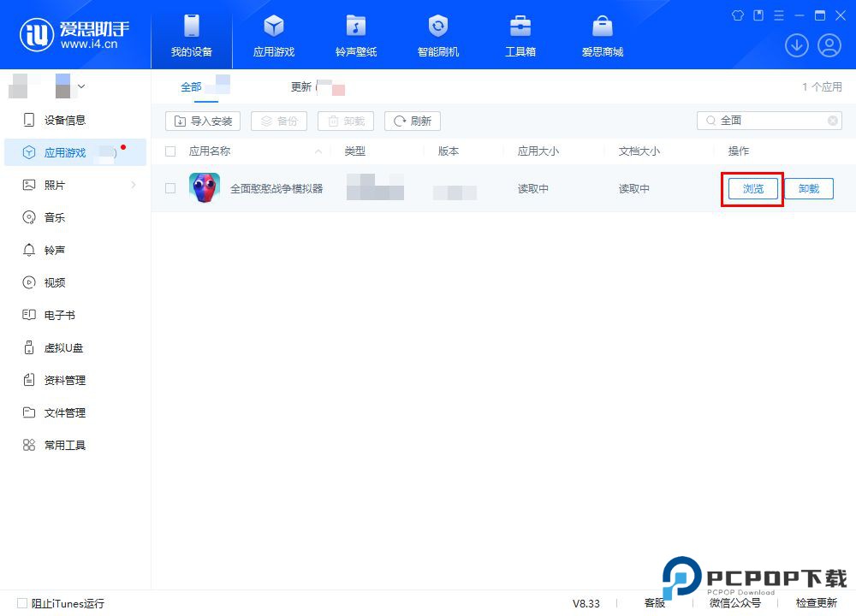This screenshot has height=616, width=856.
Task: Click the 浏览 button for the app
Action: coord(752,188)
